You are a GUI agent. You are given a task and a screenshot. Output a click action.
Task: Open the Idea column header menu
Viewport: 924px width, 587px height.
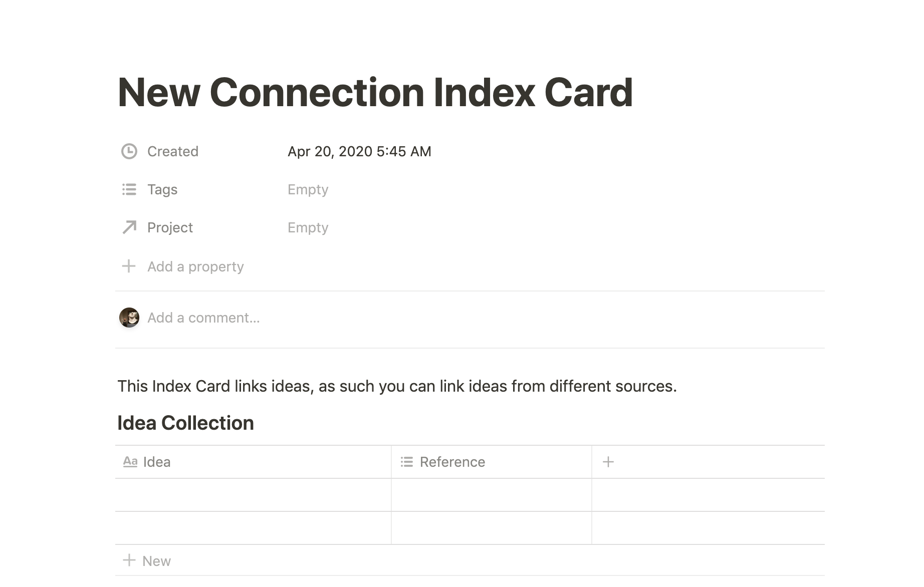[x=157, y=462]
